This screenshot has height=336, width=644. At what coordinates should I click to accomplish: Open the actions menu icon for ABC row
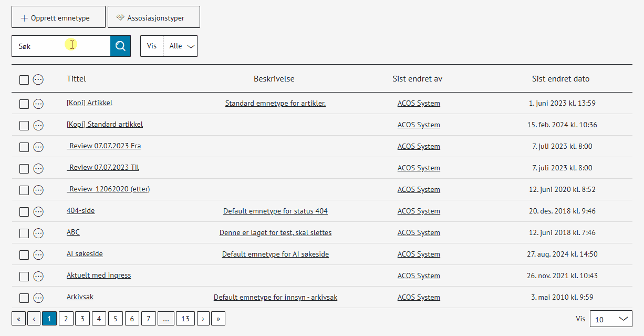(38, 233)
